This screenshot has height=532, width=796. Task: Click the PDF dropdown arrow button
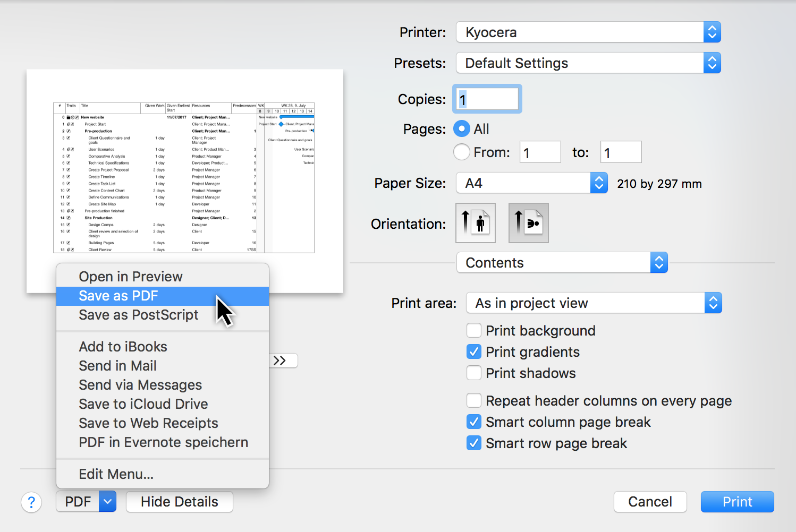click(108, 502)
